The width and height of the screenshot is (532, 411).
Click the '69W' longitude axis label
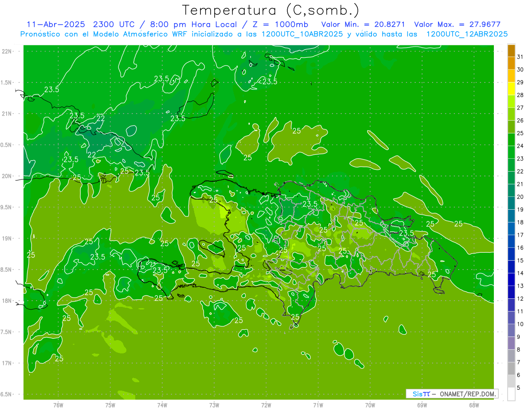422,405
